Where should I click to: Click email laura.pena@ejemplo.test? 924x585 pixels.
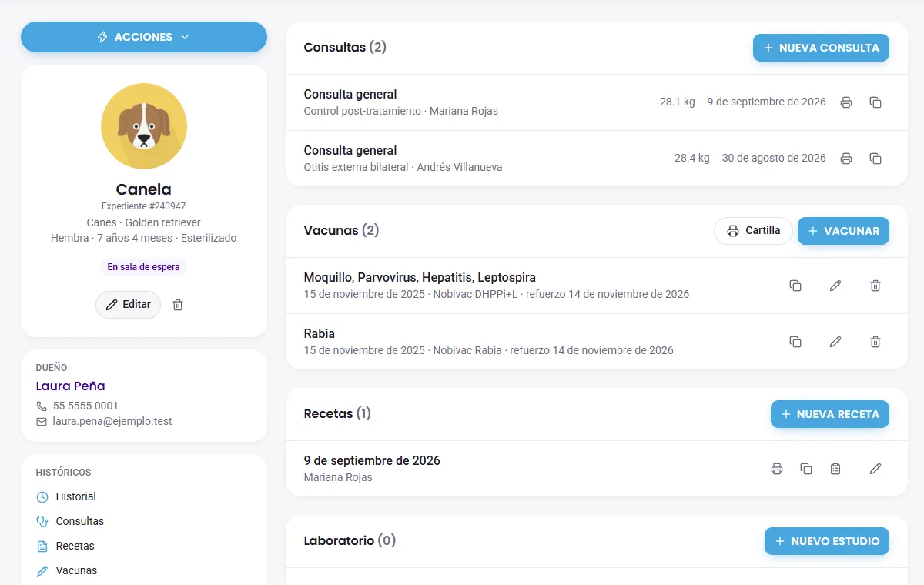click(112, 421)
